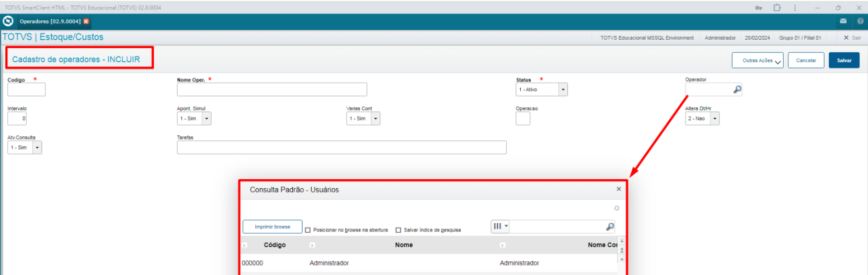Click the gear settings icon in Consulta Padrão
Screen dimensions: 868x275
(x=616, y=208)
